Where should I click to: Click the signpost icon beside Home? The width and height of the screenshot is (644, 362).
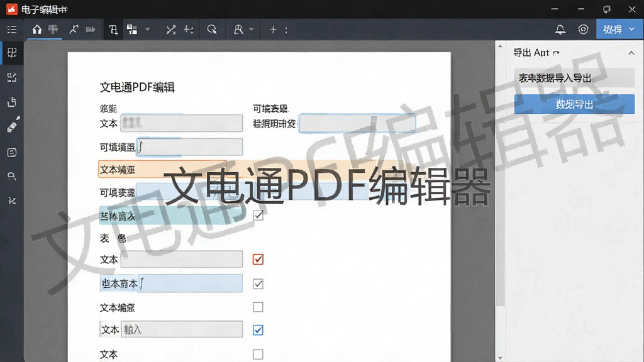[53, 30]
